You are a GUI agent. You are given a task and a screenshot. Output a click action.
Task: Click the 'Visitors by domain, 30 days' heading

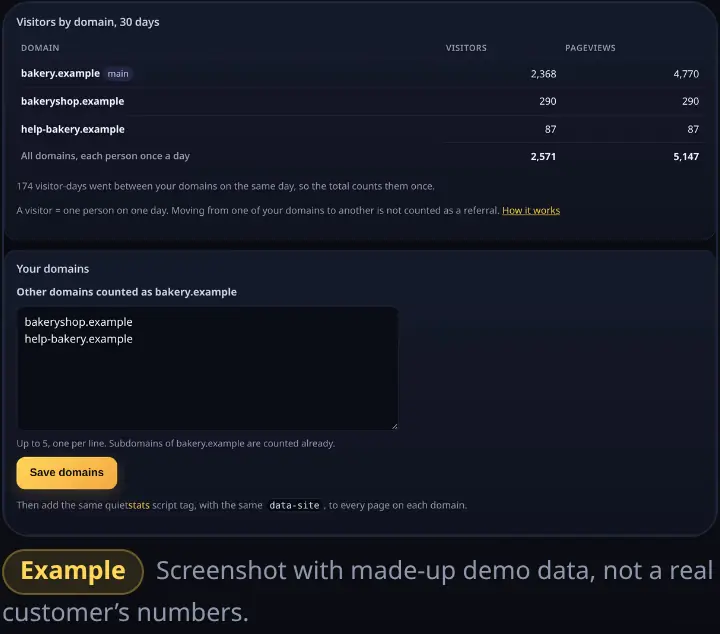[x=88, y=22]
